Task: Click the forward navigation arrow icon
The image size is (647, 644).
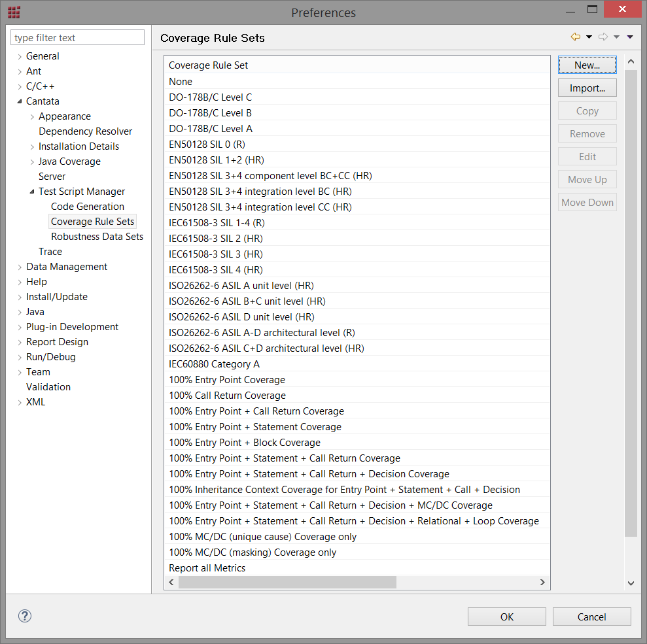Action: [x=603, y=37]
